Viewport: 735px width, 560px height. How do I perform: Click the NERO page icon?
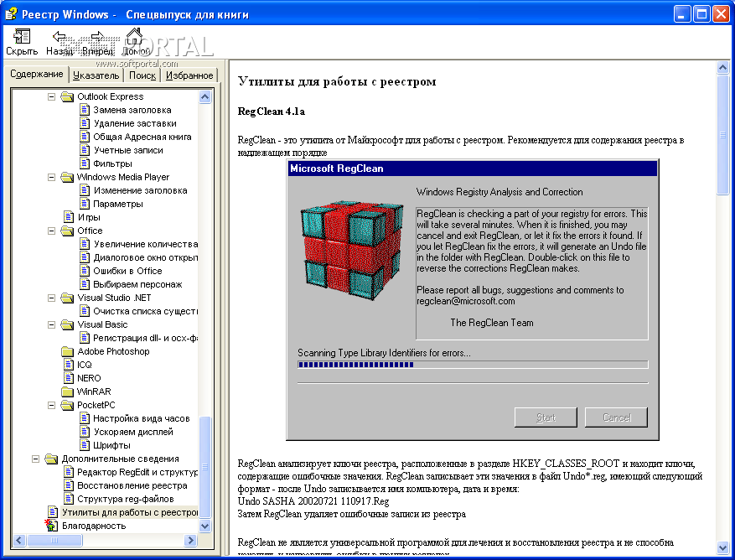(69, 378)
